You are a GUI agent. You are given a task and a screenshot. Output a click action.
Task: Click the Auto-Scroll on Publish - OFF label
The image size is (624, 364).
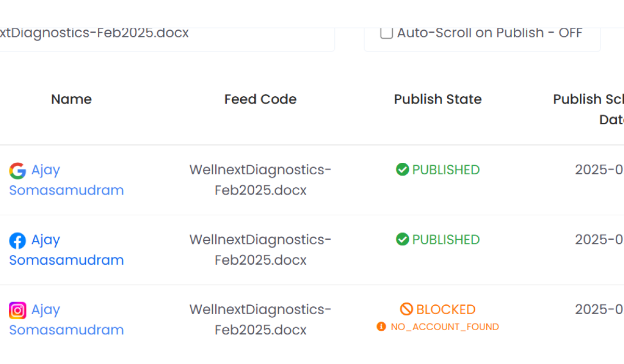point(490,33)
